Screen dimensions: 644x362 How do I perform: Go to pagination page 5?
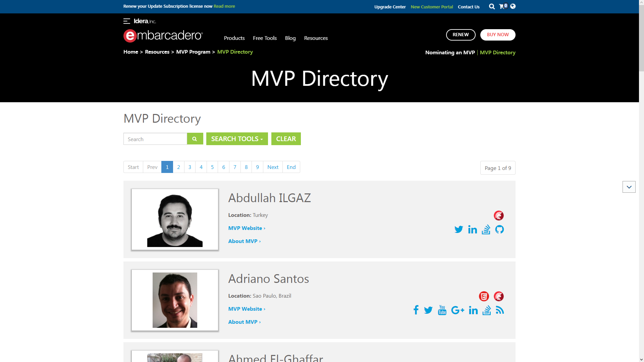pyautogui.click(x=212, y=167)
